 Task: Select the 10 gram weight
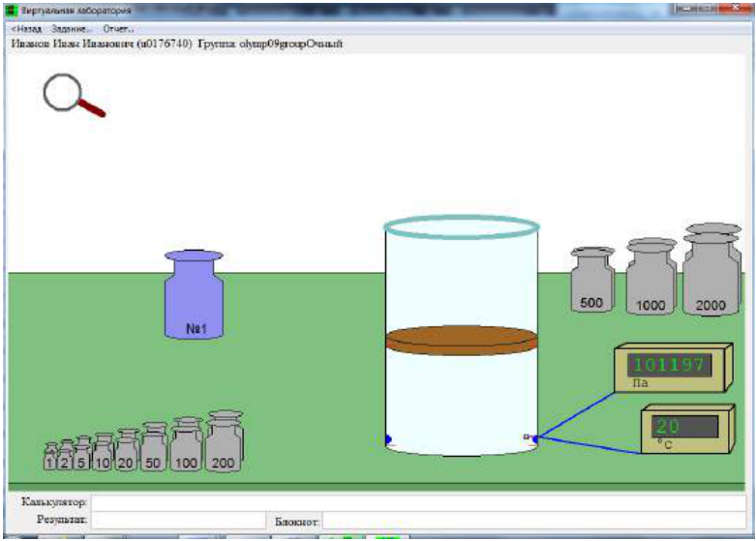[103, 452]
